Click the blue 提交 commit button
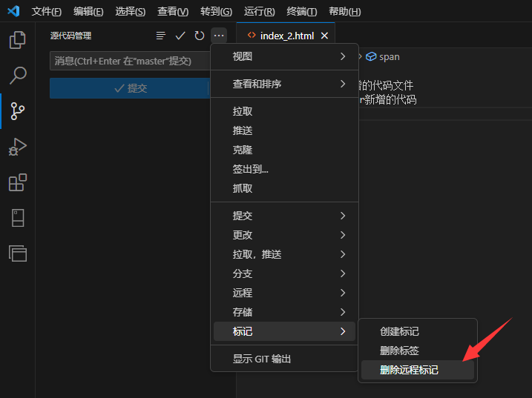Image resolution: width=532 pixels, height=398 pixels. pos(129,88)
